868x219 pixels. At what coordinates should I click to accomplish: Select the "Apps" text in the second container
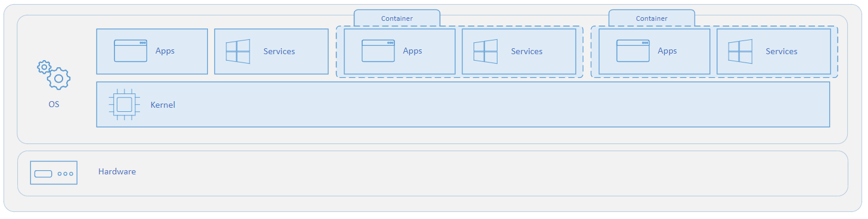[x=667, y=51]
